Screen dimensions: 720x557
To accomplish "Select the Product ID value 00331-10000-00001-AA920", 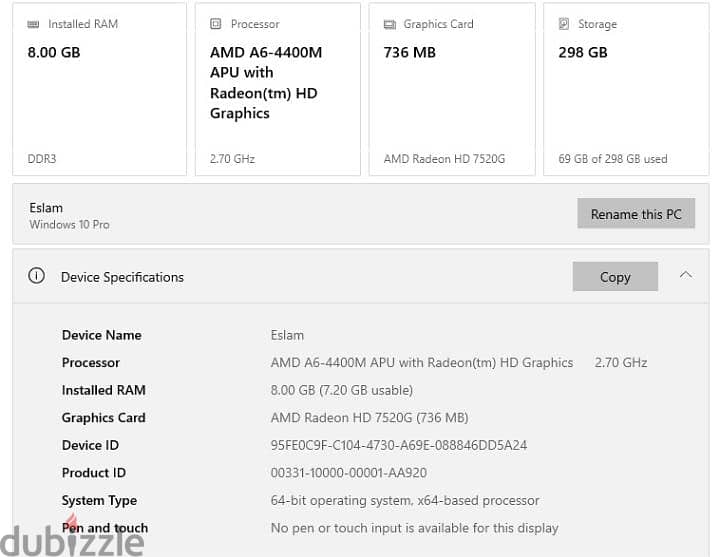I will (x=349, y=473).
